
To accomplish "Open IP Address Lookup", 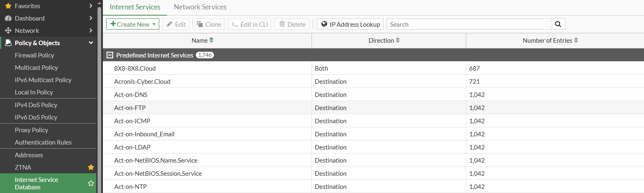I will click(x=350, y=24).
